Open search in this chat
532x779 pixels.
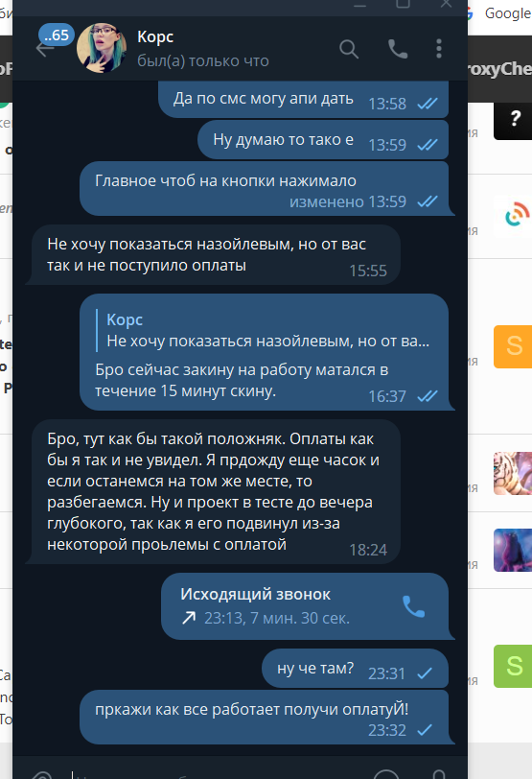coord(348,49)
